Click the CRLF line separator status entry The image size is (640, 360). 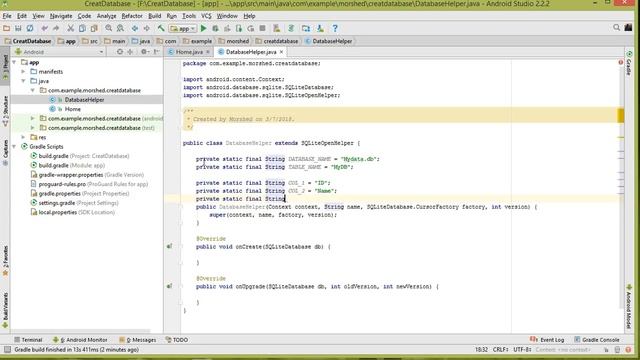click(x=500, y=350)
